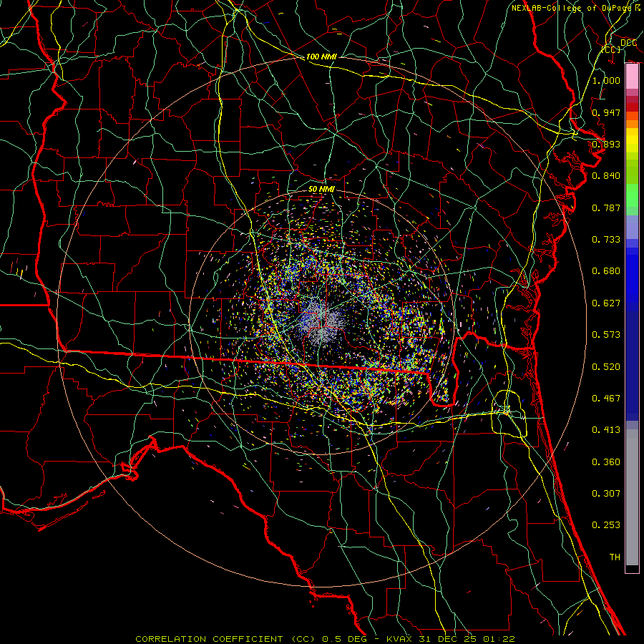Screen dimensions: 644x644
Task: Select the 0.467 scale value
Action: (606, 398)
